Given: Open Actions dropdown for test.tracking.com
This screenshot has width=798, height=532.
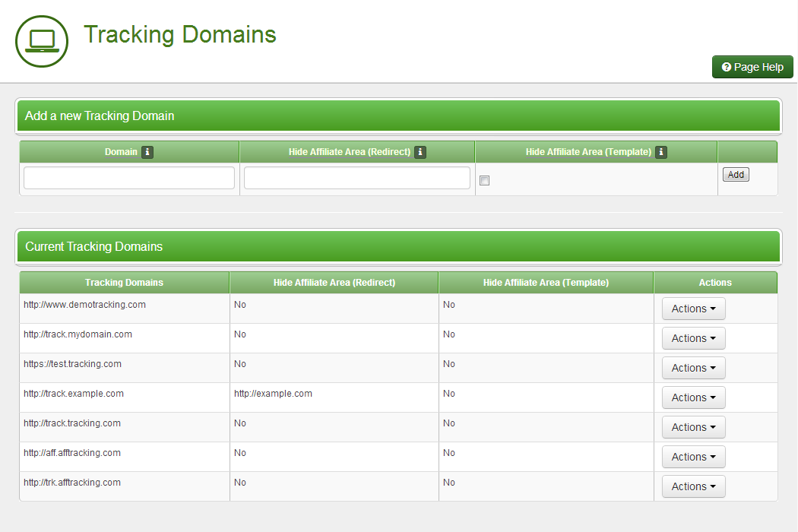Looking at the screenshot, I should pyautogui.click(x=693, y=368).
